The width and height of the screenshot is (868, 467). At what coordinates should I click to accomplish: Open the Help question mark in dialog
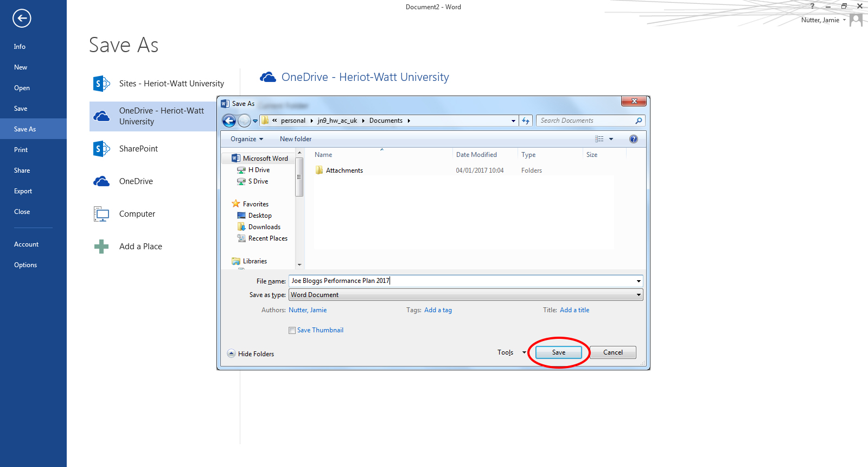pos(633,139)
